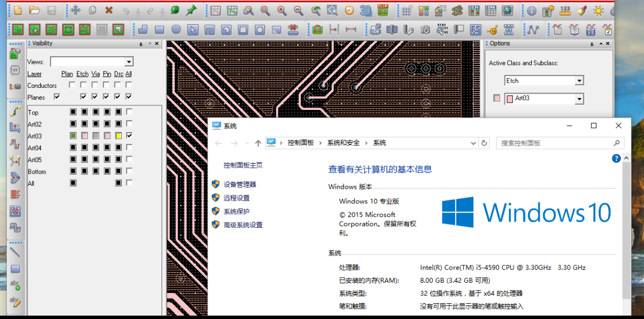This screenshot has width=644, height=319.
Task: Open recent locations arrow in System window
Action: pyautogui.click(x=247, y=143)
